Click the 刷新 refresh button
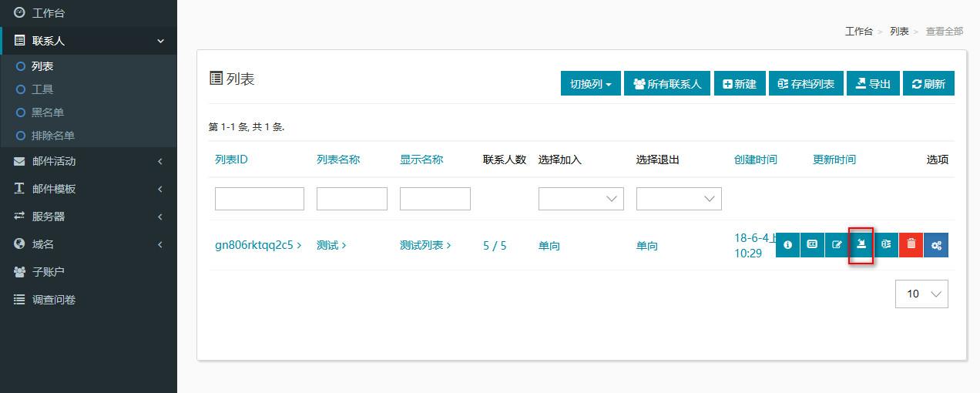The image size is (980, 393). coord(928,84)
